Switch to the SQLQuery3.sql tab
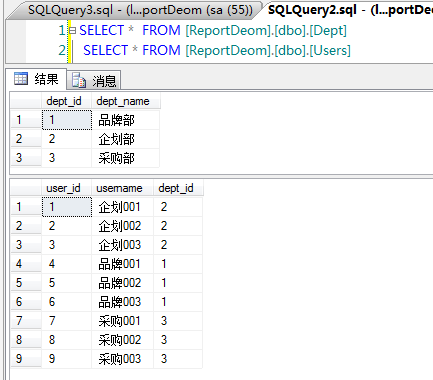 (x=140, y=10)
